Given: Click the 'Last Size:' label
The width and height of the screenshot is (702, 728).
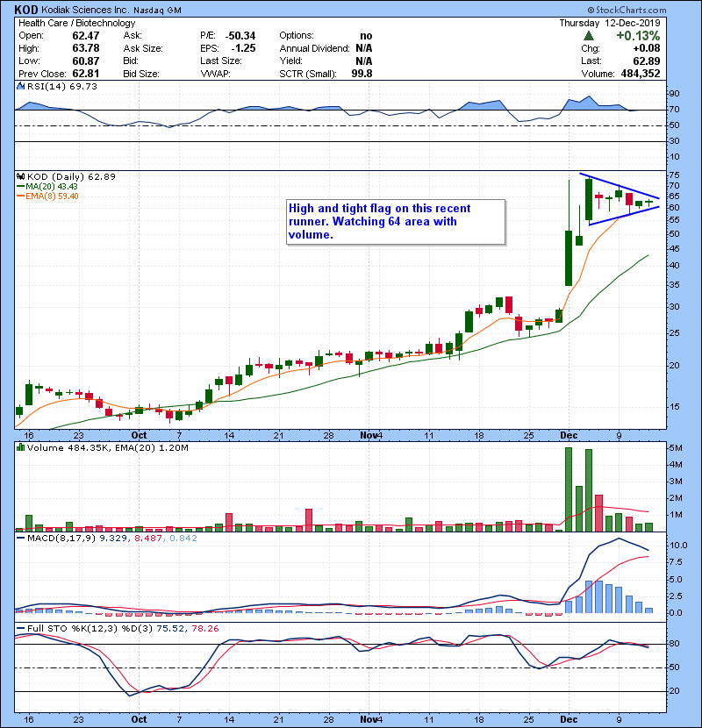Looking at the screenshot, I should (x=221, y=61).
